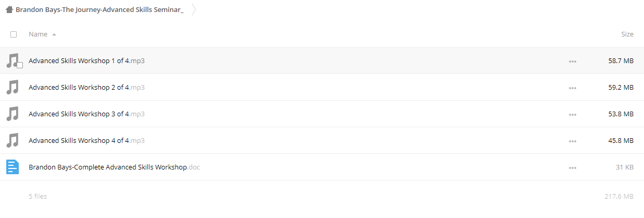Sort files by Name column header

(38, 34)
